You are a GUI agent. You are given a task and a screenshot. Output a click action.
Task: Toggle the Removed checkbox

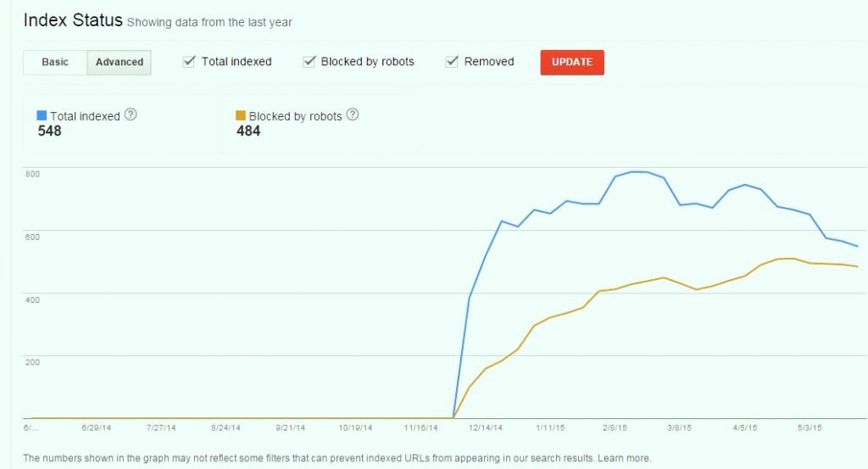pos(453,62)
